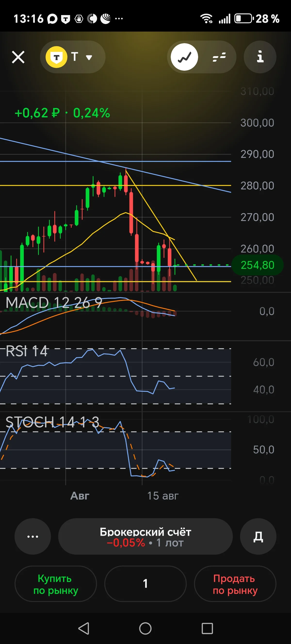
Task: Switch to the line chart mode toggle
Action: 185,57
